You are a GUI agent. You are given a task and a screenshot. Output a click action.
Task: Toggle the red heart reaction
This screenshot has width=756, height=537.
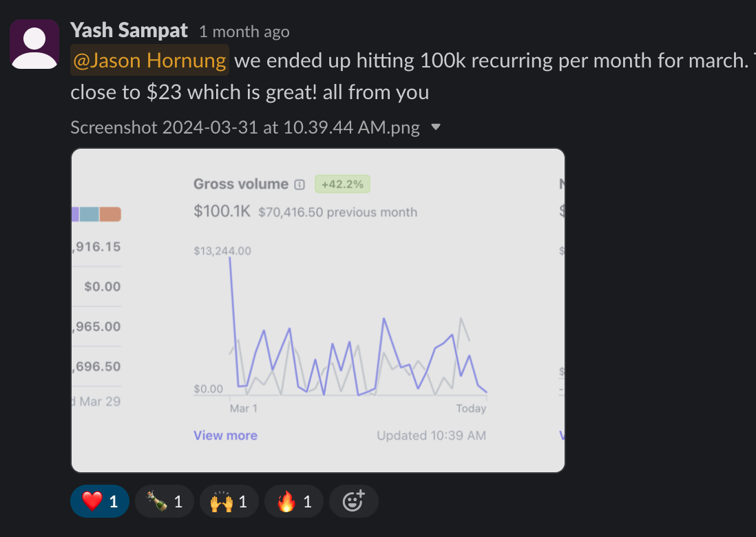99,501
